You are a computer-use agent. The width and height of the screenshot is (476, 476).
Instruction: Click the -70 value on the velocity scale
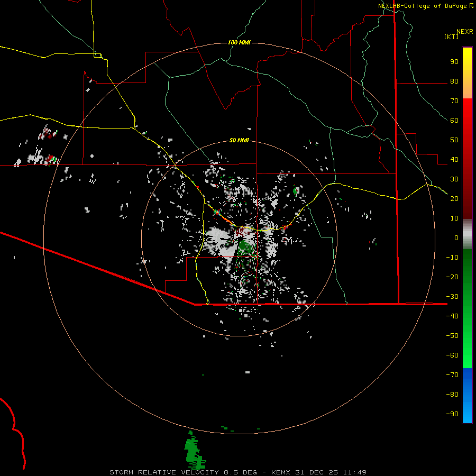click(452, 374)
